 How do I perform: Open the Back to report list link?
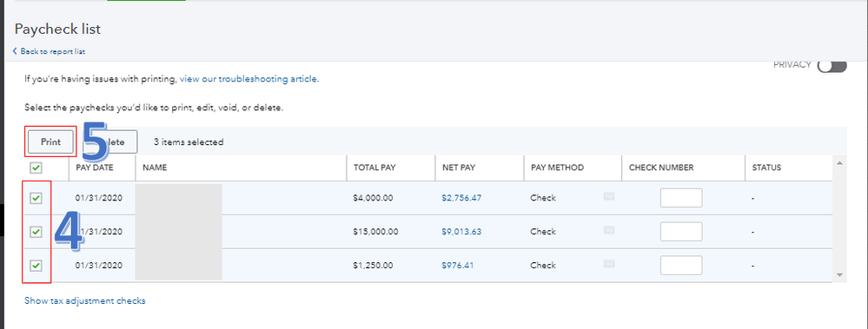[49, 51]
